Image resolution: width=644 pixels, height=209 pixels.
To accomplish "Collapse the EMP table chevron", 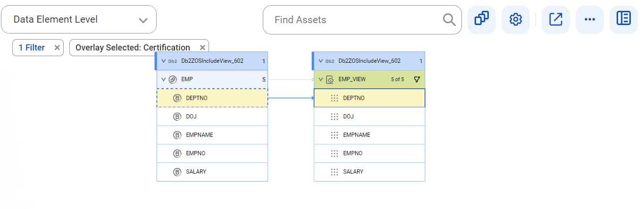I will point(163,79).
